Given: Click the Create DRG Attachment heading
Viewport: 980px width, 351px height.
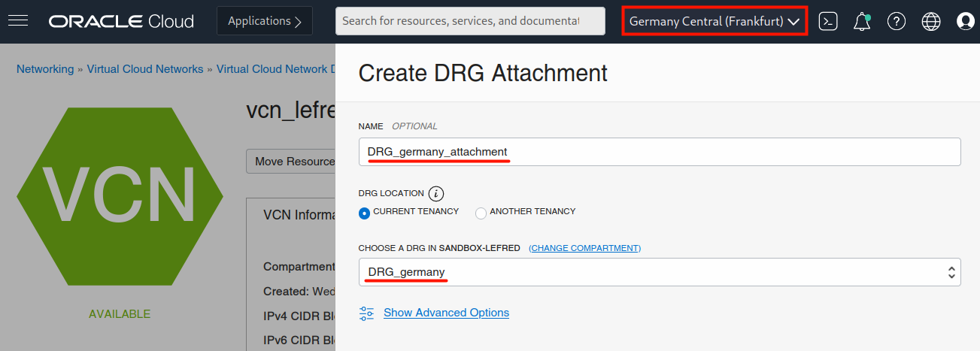Looking at the screenshot, I should (483, 73).
